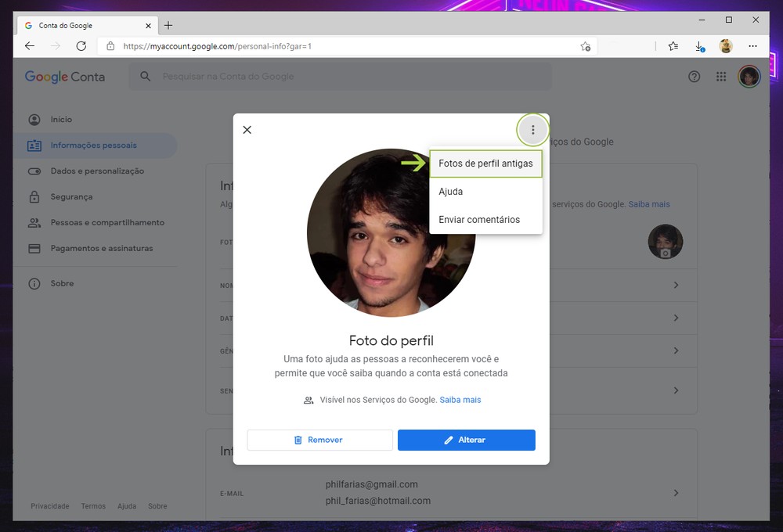Open a new browser tab

click(168, 25)
